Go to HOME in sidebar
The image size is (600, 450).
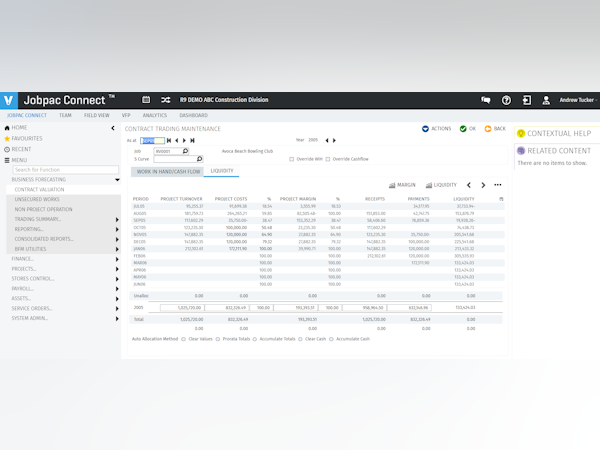click(x=16, y=127)
